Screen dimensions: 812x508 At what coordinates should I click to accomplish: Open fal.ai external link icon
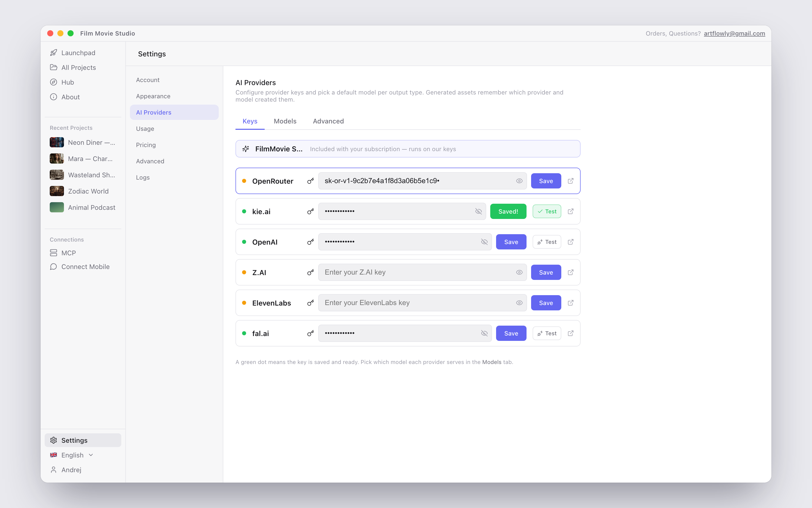[570, 333]
